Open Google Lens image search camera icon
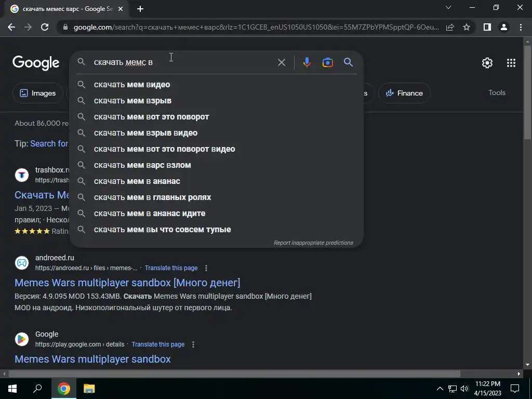The height and width of the screenshot is (399, 532). coord(327,62)
